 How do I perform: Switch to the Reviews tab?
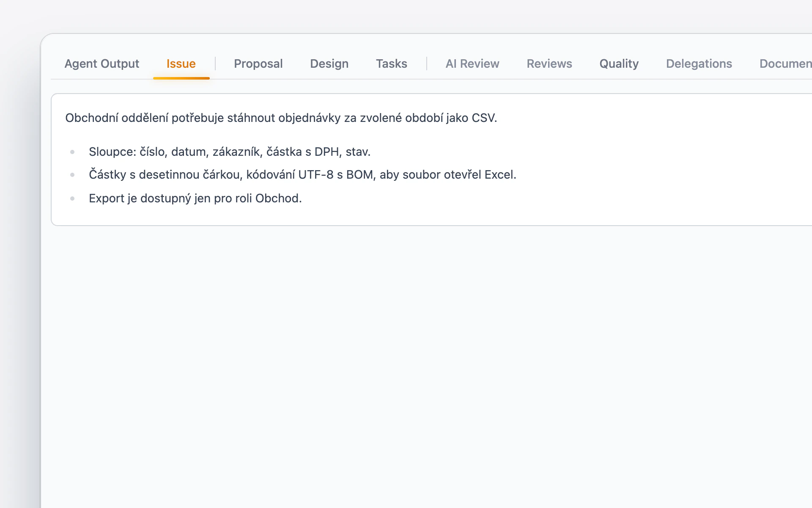pyautogui.click(x=549, y=63)
